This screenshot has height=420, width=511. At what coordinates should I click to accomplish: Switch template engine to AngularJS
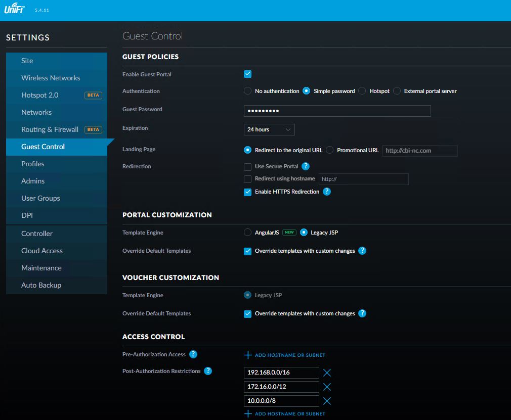247,232
